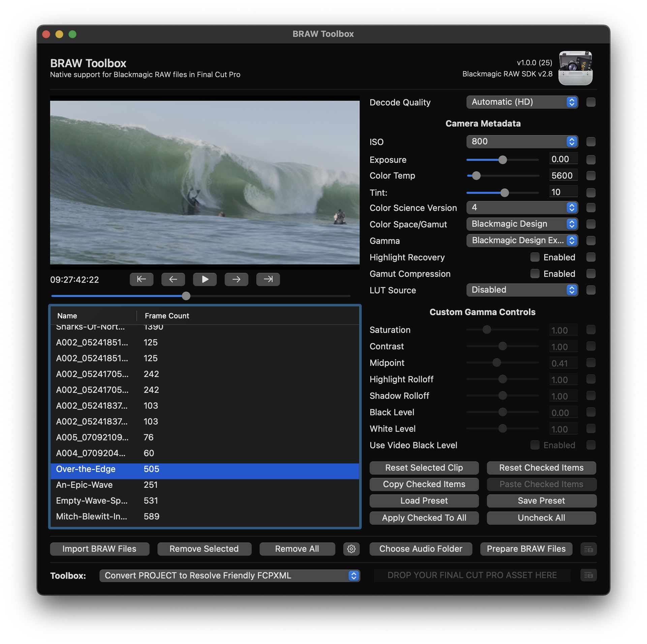Open the LUT Source dropdown
Image resolution: width=647 pixels, height=644 pixels.
[522, 290]
